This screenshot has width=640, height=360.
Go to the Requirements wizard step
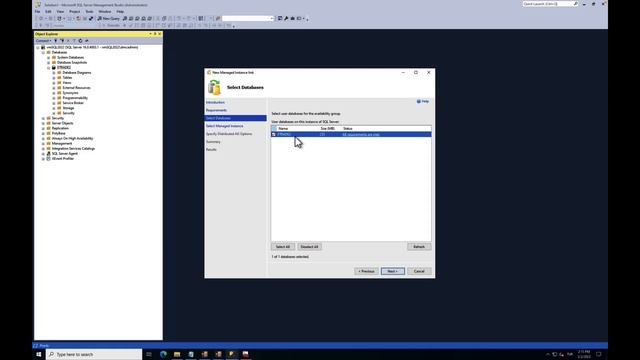tap(216, 110)
